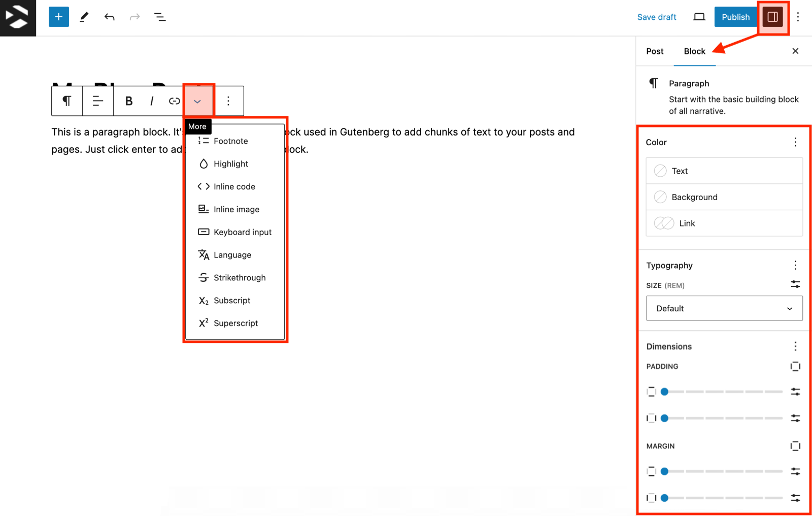Image resolution: width=812 pixels, height=516 pixels.
Task: Apply Superscript formatting
Action: pos(235,324)
